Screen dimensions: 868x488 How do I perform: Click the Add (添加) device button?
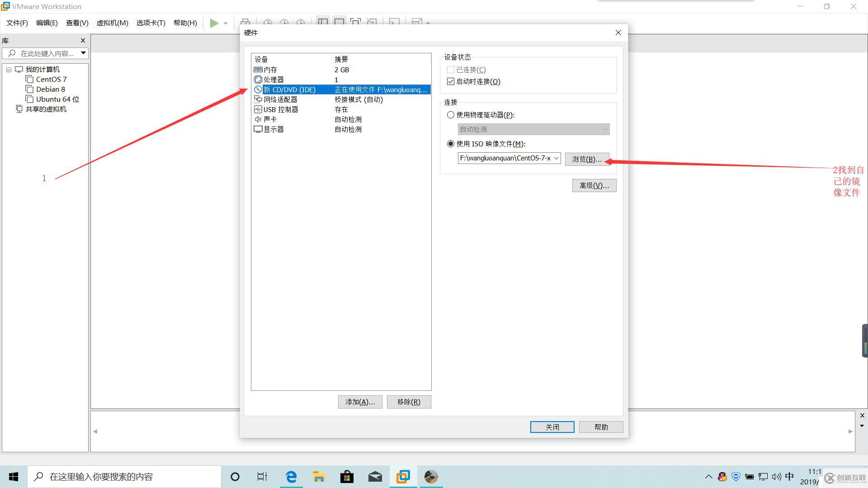click(360, 402)
